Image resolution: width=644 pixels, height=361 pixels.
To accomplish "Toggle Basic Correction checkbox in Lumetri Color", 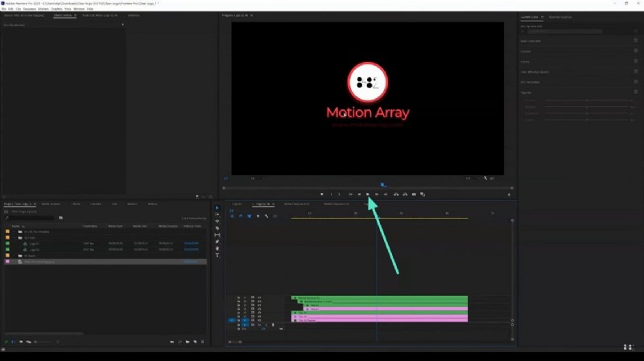I will 636,41.
